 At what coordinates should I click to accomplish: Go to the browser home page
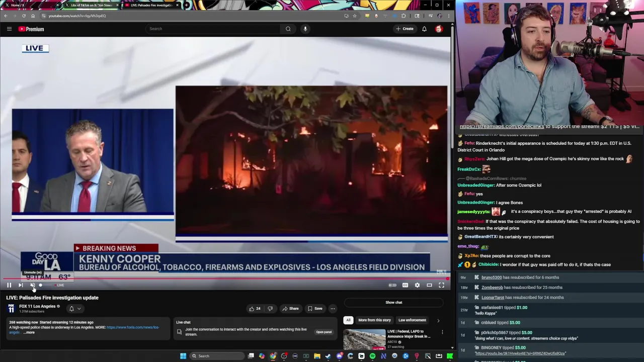coord(33,16)
